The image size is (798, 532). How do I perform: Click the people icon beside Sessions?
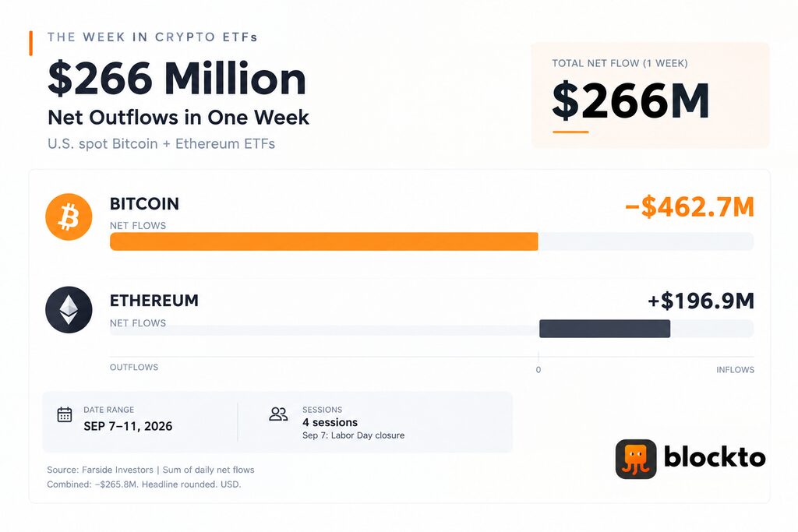pos(278,414)
